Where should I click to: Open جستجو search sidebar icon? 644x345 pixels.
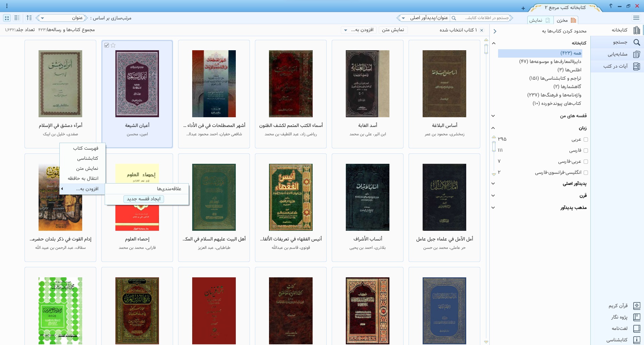click(x=637, y=42)
